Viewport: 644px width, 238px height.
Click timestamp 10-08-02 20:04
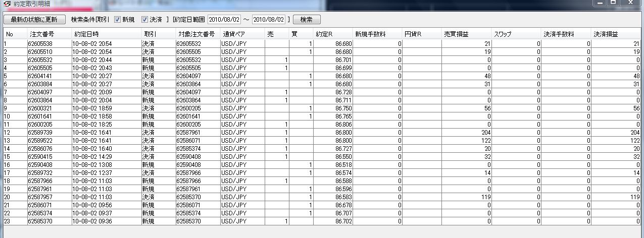(x=92, y=100)
